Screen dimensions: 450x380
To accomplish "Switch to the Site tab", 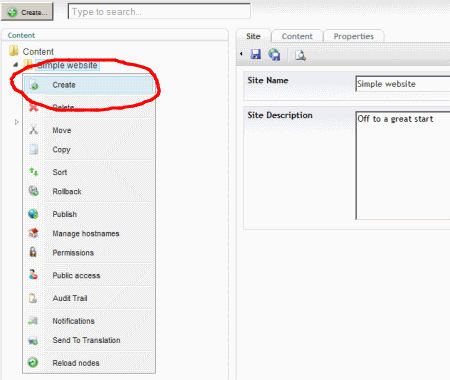I will pos(253,36).
